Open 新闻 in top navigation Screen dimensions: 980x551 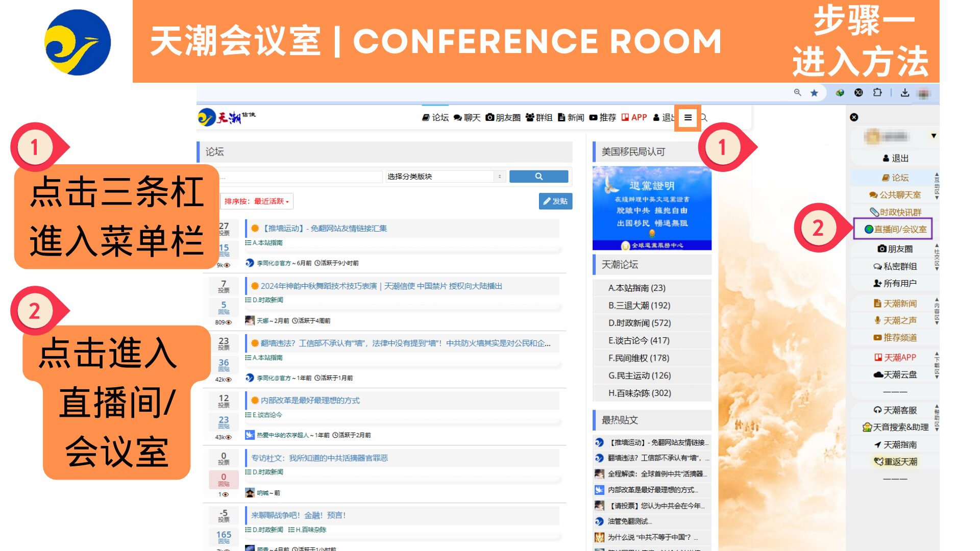571,117
